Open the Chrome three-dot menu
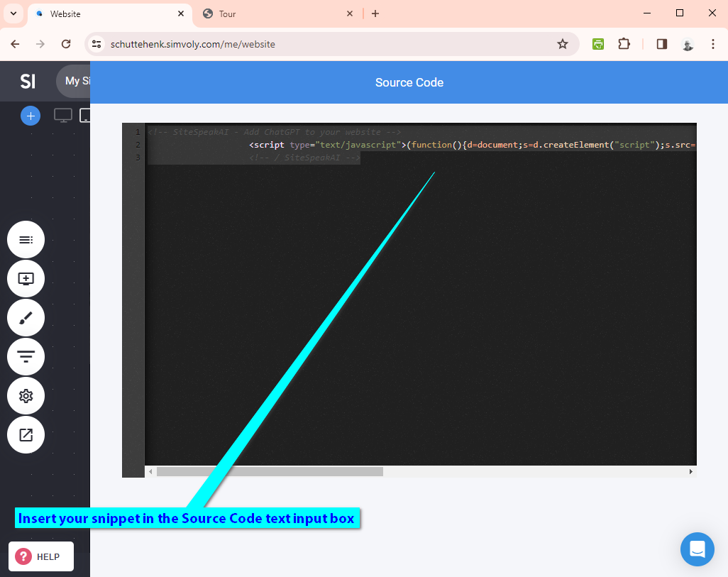This screenshot has width=728, height=577. pyautogui.click(x=712, y=44)
